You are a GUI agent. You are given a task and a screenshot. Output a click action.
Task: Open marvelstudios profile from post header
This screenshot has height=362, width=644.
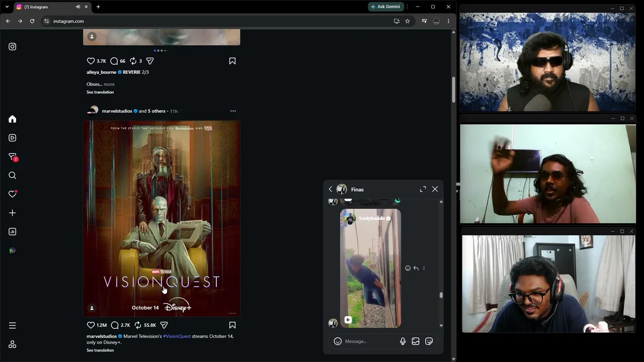117,111
